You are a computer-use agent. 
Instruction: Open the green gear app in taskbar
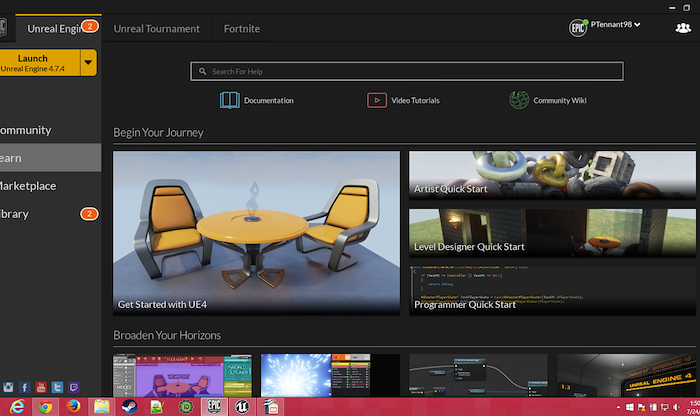(186, 407)
